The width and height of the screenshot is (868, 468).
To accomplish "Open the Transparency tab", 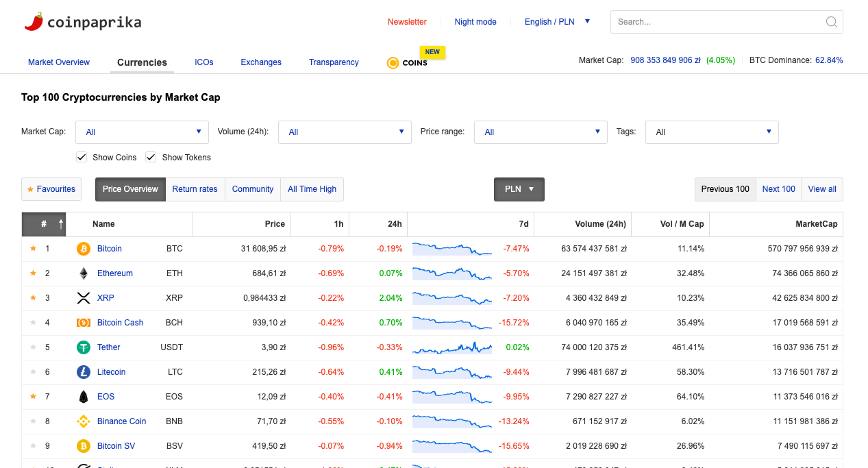I will [334, 62].
